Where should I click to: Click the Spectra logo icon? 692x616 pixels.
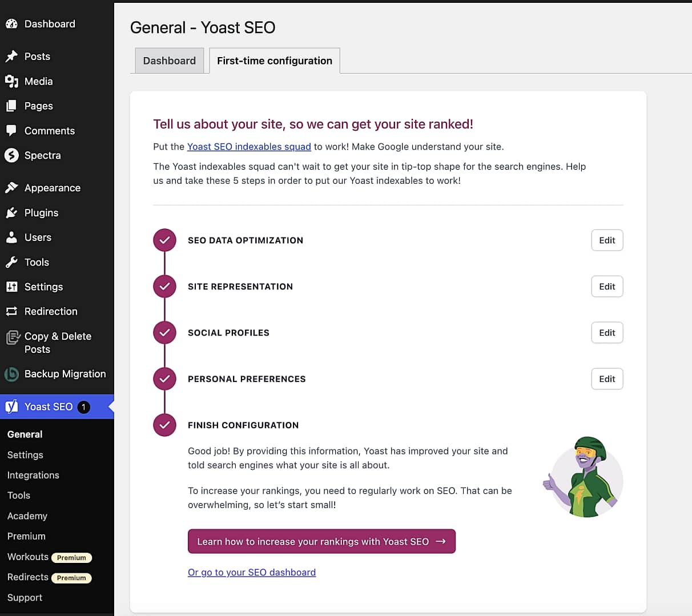click(x=11, y=155)
